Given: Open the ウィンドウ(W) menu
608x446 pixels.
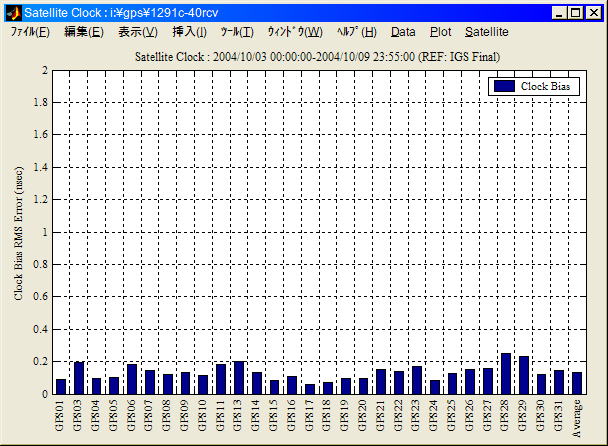Looking at the screenshot, I should pos(294,32).
